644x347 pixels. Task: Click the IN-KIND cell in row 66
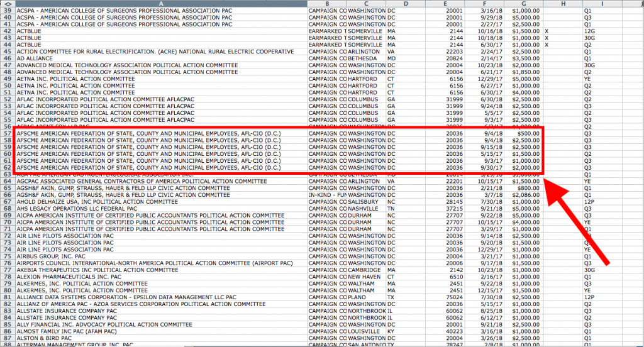click(327, 195)
